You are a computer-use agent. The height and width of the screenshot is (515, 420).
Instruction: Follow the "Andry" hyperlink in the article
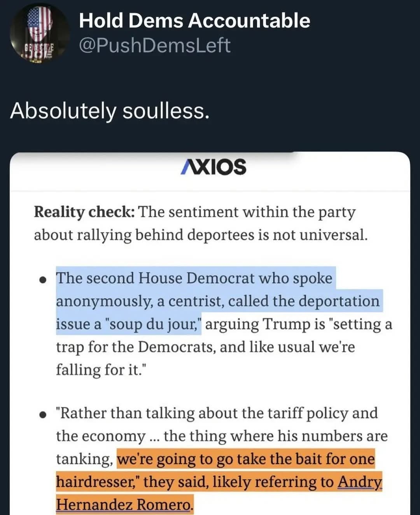[x=360, y=482]
